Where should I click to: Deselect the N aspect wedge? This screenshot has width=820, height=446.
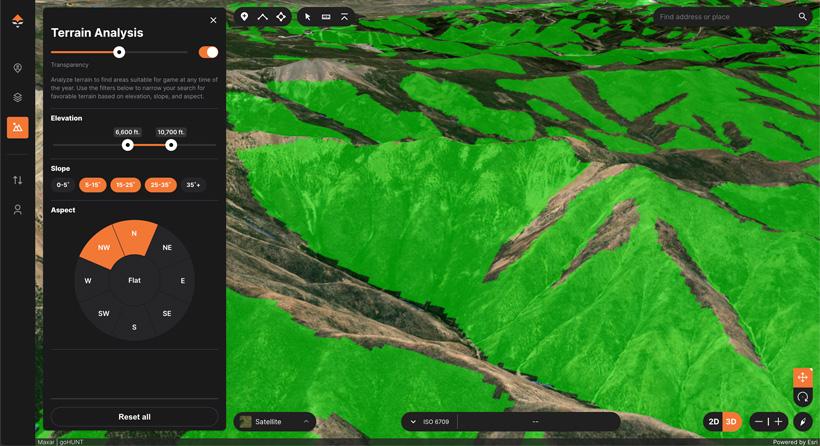[135, 236]
